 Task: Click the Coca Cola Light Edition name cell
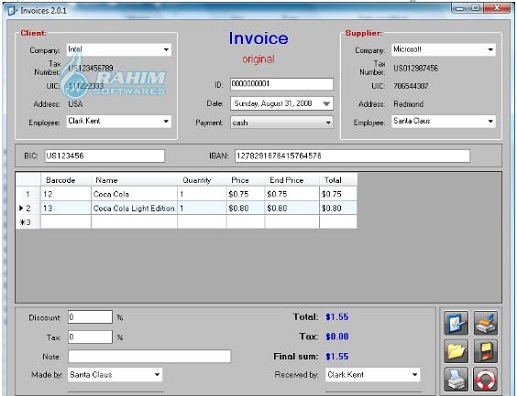[x=134, y=208]
